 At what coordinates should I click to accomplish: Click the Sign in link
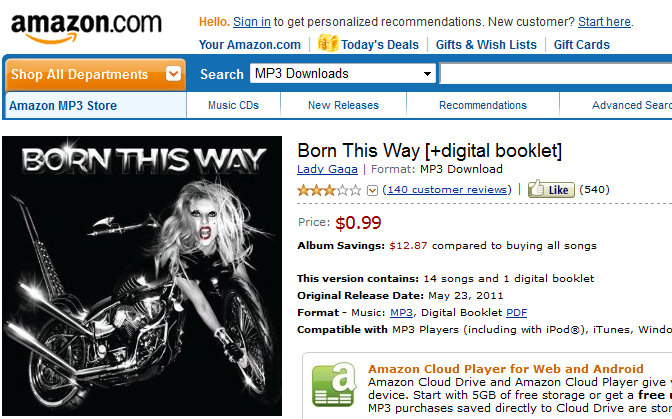(252, 21)
